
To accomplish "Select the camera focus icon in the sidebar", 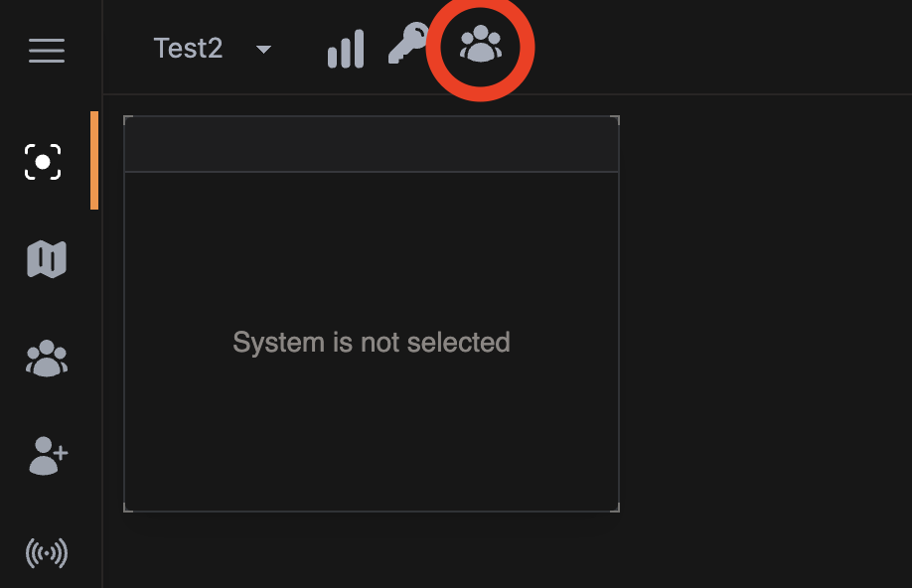I will [x=44, y=162].
